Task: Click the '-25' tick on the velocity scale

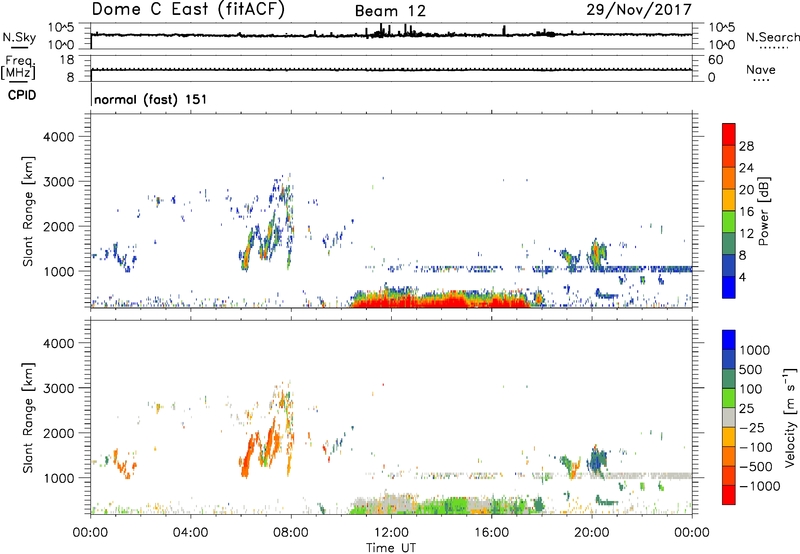Action: [x=753, y=427]
